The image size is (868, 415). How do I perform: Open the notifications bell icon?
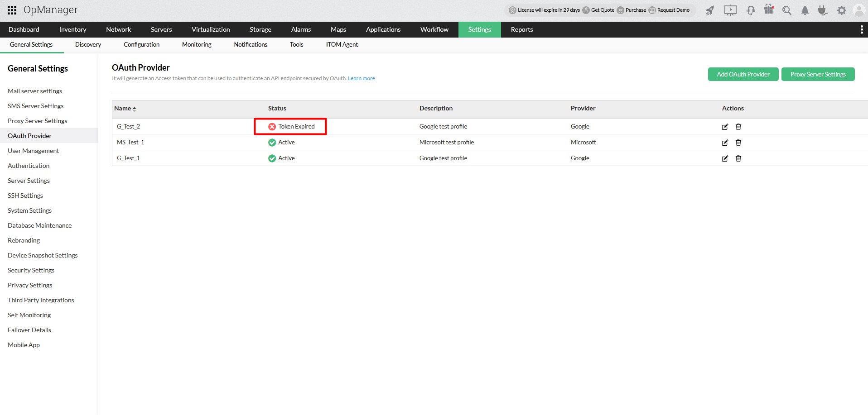coord(805,10)
